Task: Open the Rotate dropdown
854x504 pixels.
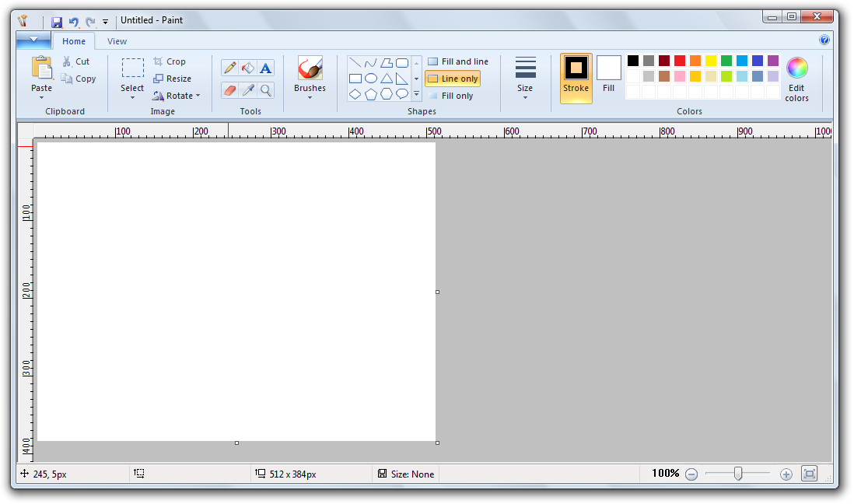Action: 177,96
